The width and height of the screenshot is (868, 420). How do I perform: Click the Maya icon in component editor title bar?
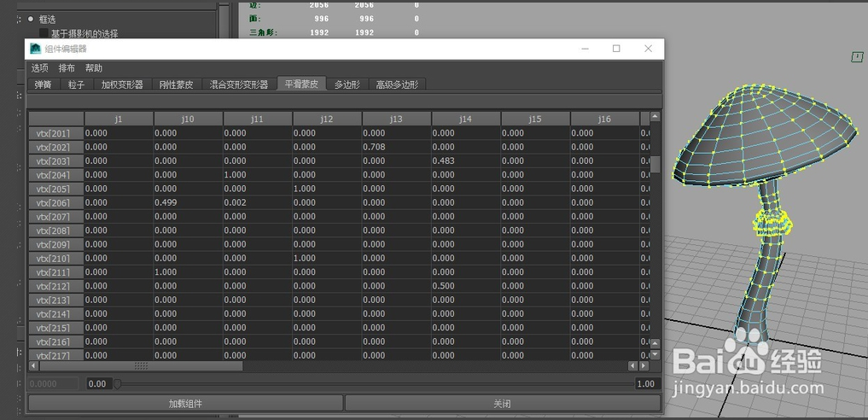(36, 49)
